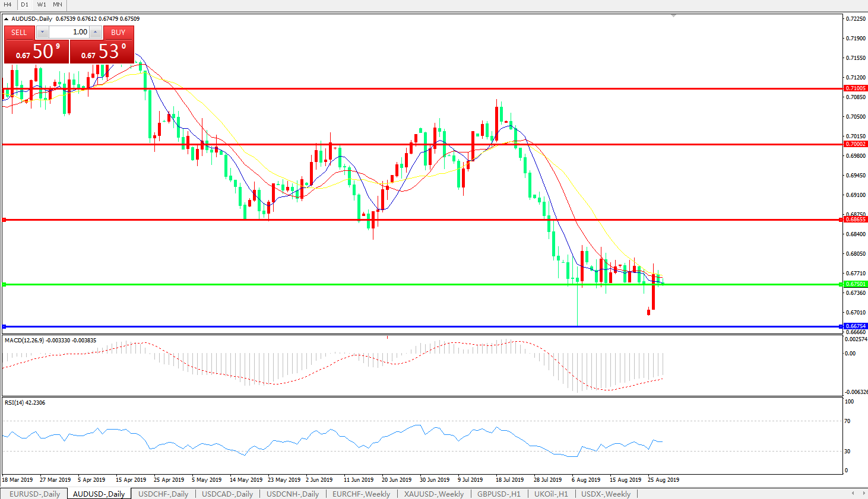Open the USDCHF-,Daily chart tab
Image resolution: width=868 pixels, height=499 pixels.
[x=163, y=494]
